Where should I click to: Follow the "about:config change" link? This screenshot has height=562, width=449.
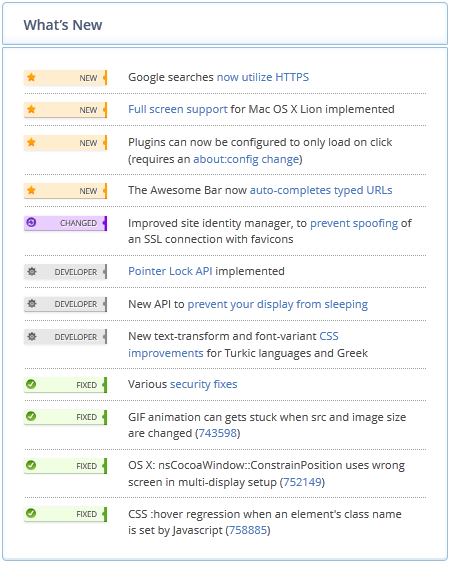pos(246,159)
